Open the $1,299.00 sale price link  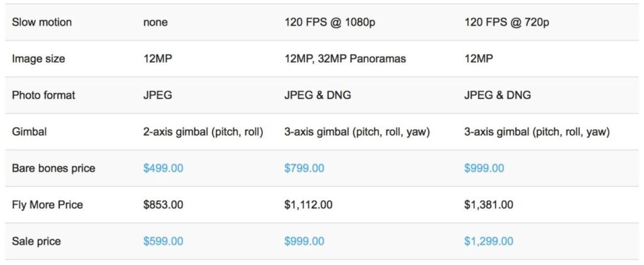(488, 241)
